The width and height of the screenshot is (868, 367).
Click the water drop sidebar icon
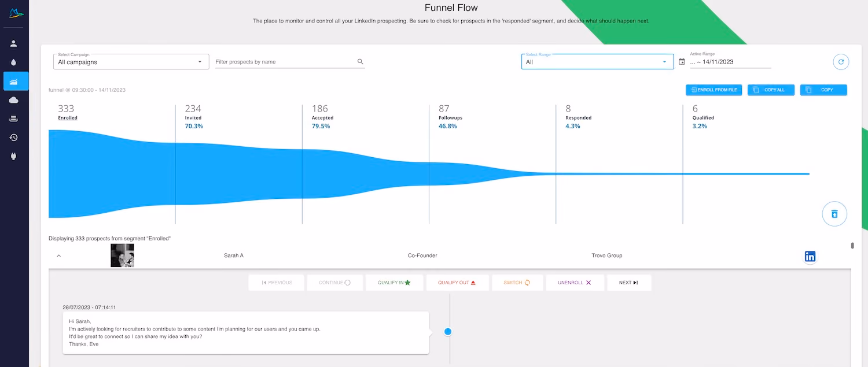14,62
